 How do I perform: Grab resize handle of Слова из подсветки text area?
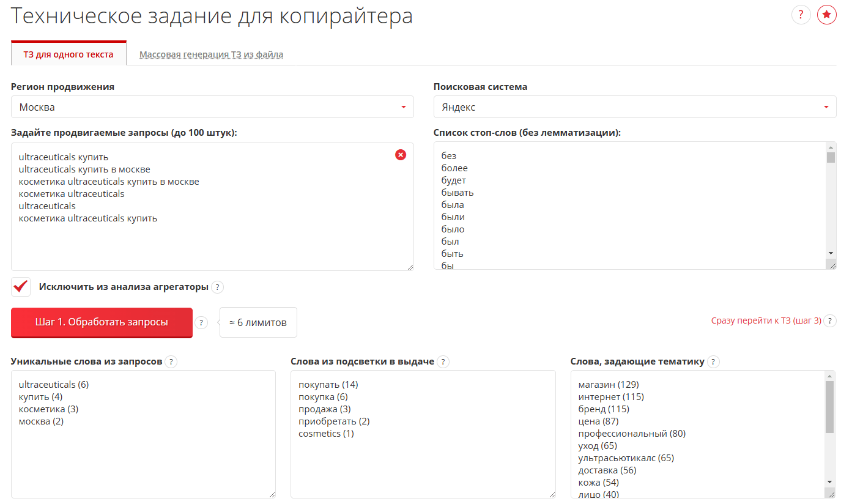(x=552, y=494)
